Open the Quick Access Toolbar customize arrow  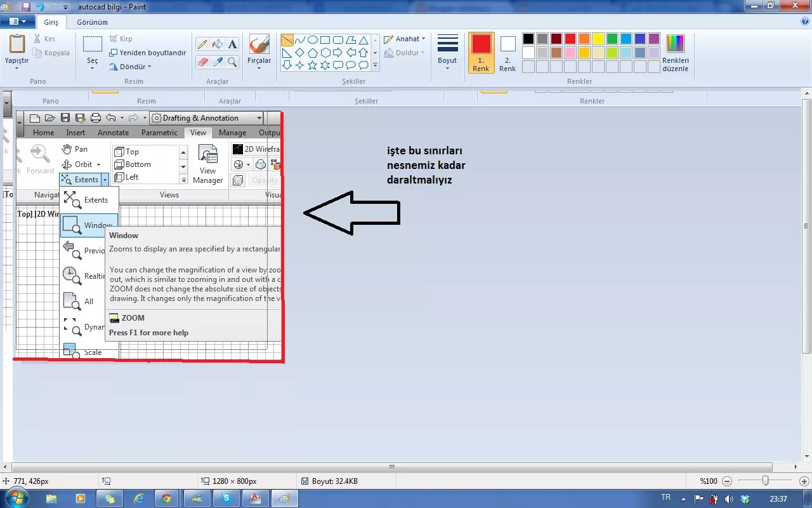(67, 7)
